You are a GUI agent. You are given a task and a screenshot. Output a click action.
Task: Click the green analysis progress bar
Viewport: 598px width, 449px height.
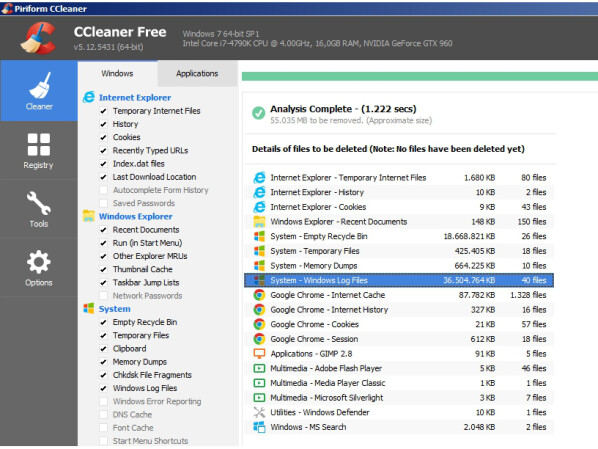(420, 76)
